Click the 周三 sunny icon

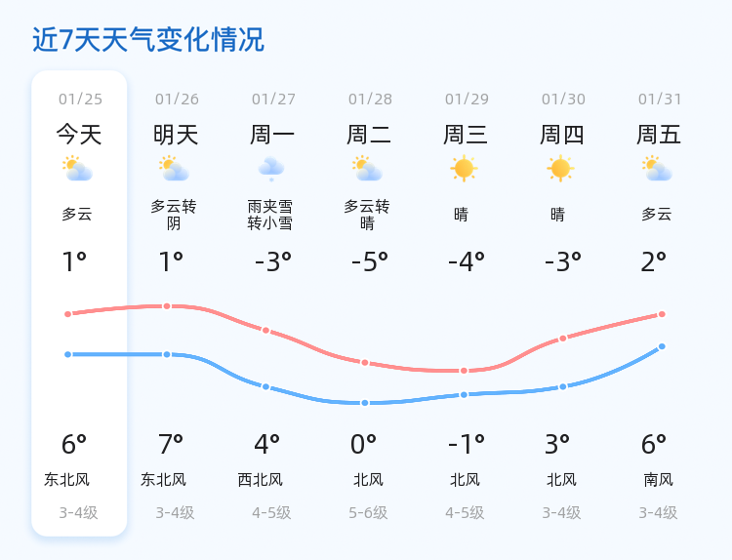point(464,169)
